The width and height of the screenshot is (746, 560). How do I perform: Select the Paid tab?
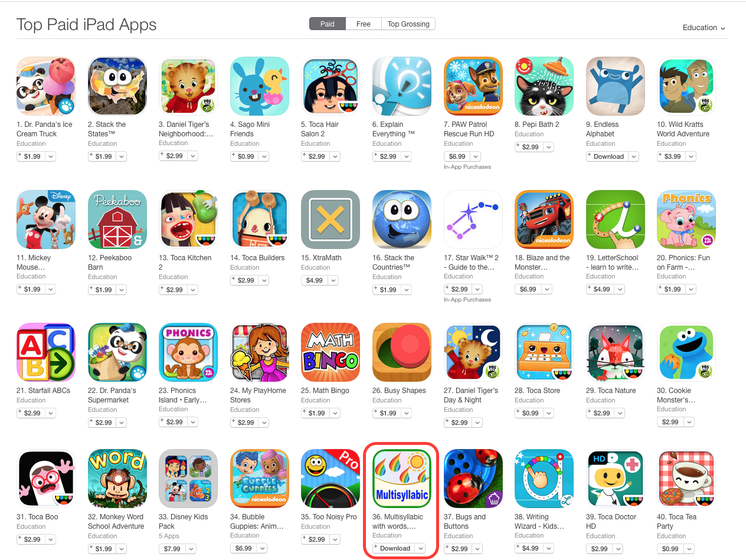click(328, 24)
